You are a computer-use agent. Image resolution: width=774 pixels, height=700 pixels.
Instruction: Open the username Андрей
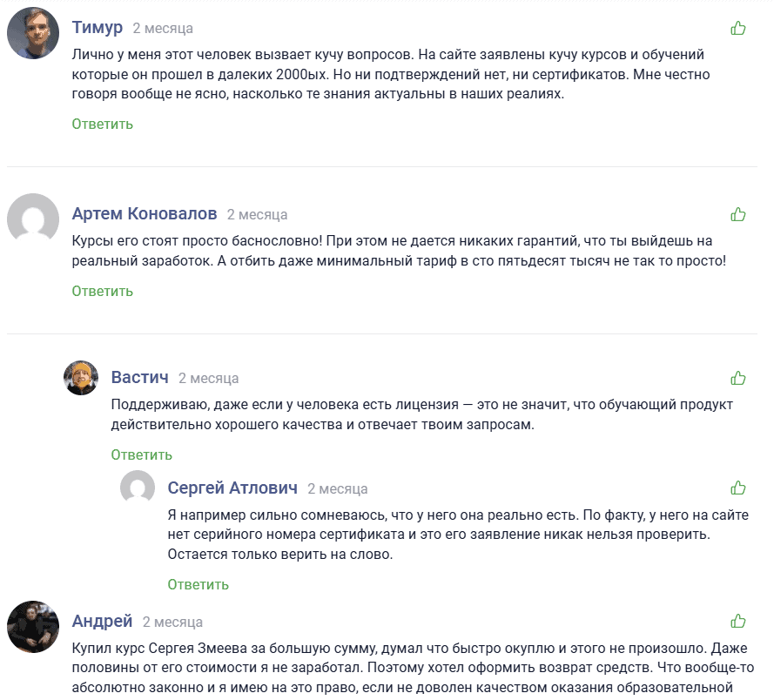[x=102, y=621]
